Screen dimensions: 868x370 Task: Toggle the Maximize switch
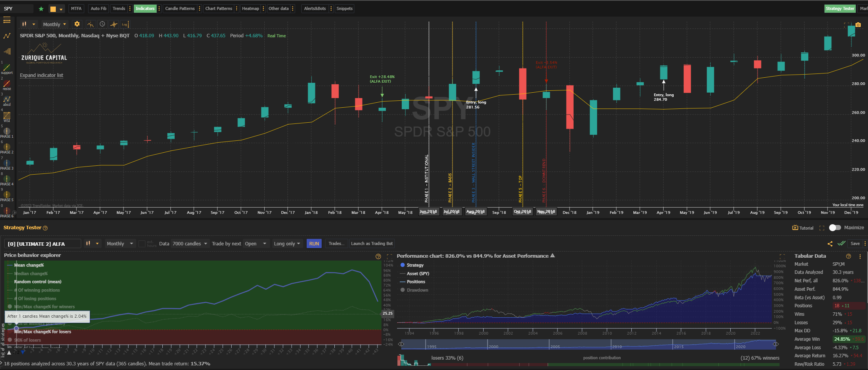point(835,228)
